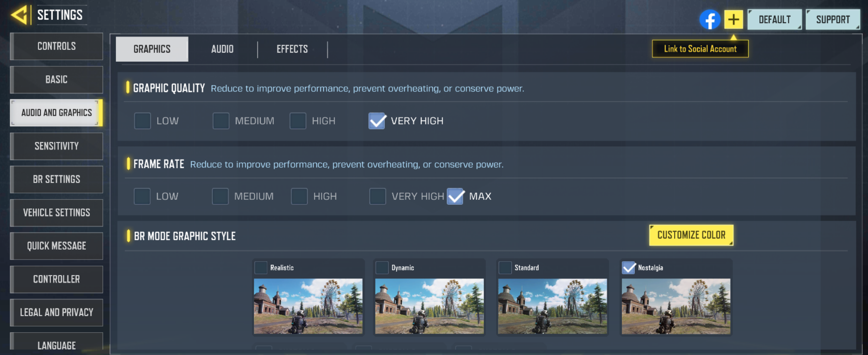Tap the Facebook link icon
This screenshot has width=868, height=355.
pos(710,19)
